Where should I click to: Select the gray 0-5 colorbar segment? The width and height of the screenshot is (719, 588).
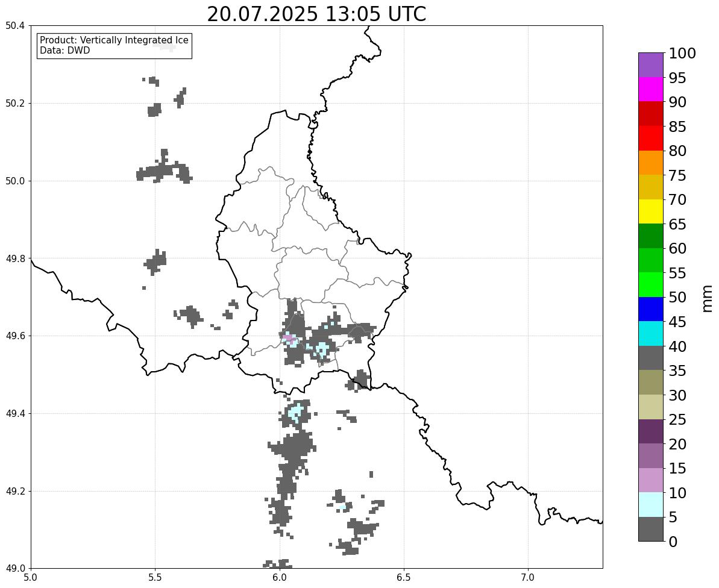(651, 529)
